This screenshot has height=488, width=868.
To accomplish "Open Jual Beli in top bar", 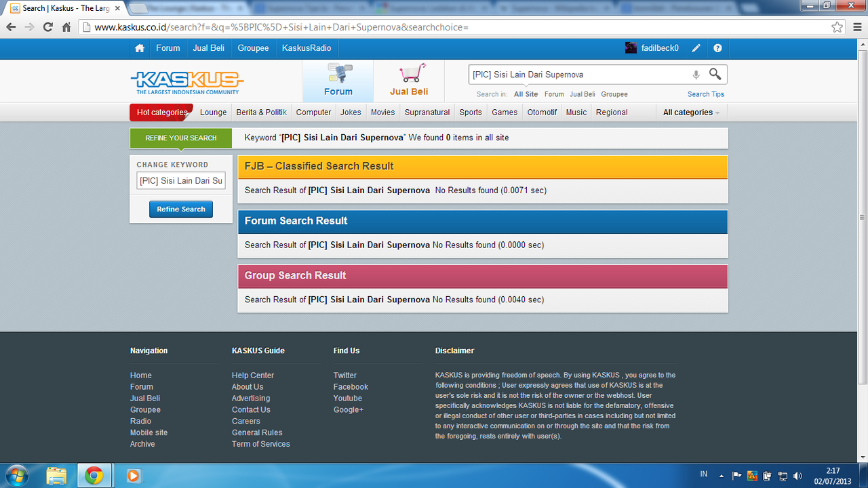I will (x=209, y=48).
